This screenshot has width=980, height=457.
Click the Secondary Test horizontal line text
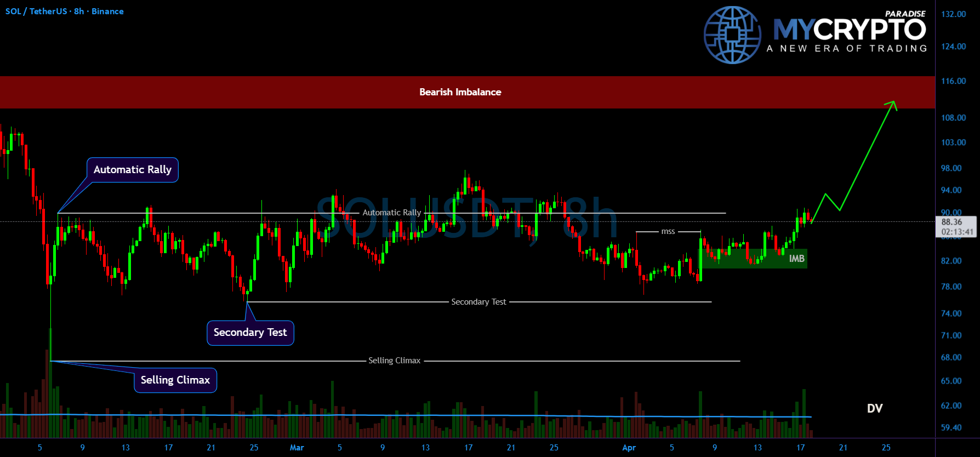click(x=478, y=302)
